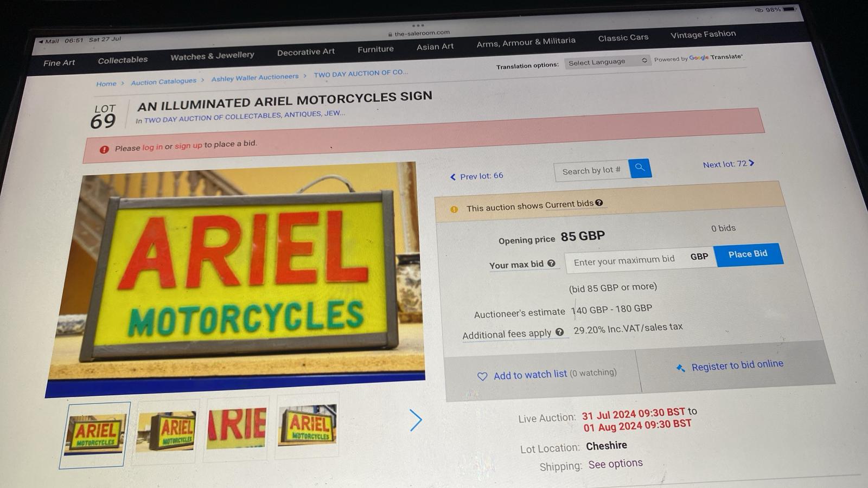Click the red alert icon in login banner

click(x=104, y=149)
